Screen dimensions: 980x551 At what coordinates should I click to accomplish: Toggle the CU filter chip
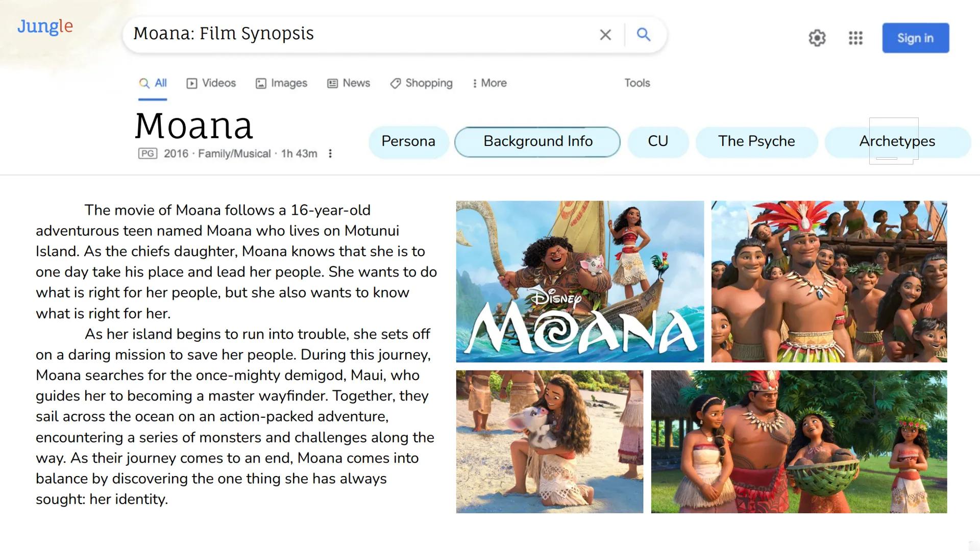click(658, 141)
